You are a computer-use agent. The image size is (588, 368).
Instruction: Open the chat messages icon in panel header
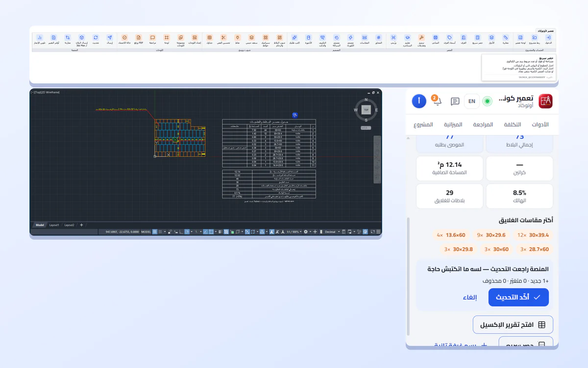pos(455,102)
